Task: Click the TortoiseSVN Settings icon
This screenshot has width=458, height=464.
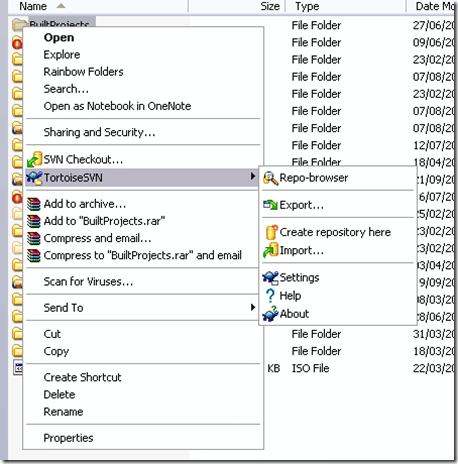Action: (270, 278)
